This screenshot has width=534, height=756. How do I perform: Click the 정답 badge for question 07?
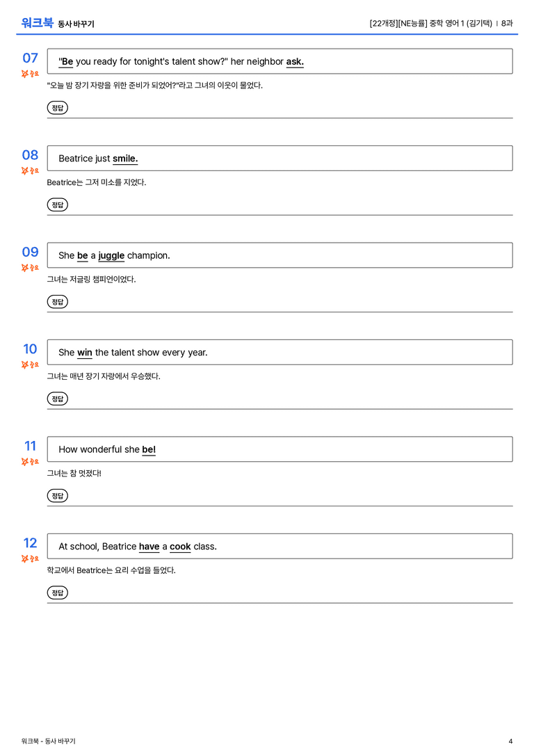tap(57, 108)
